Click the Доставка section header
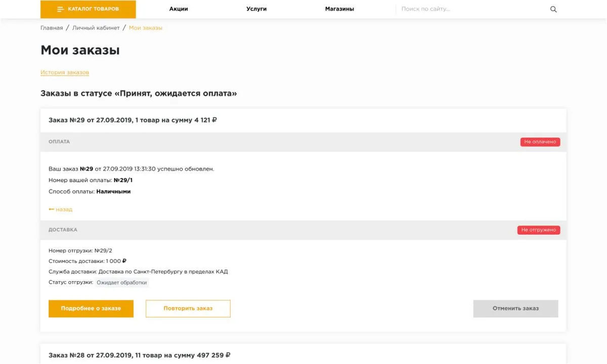Viewport: 607px width, 364px height. (63, 230)
